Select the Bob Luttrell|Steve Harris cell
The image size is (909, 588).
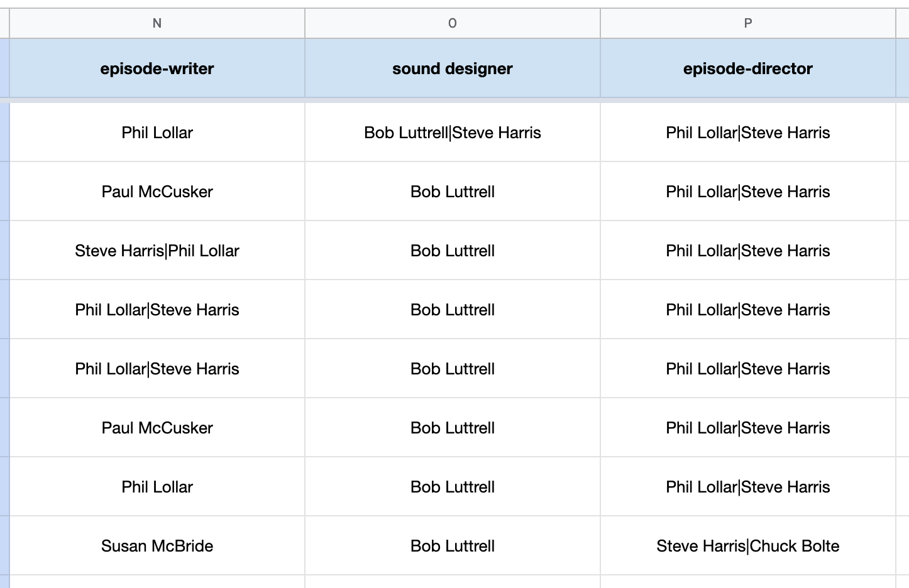[453, 133]
